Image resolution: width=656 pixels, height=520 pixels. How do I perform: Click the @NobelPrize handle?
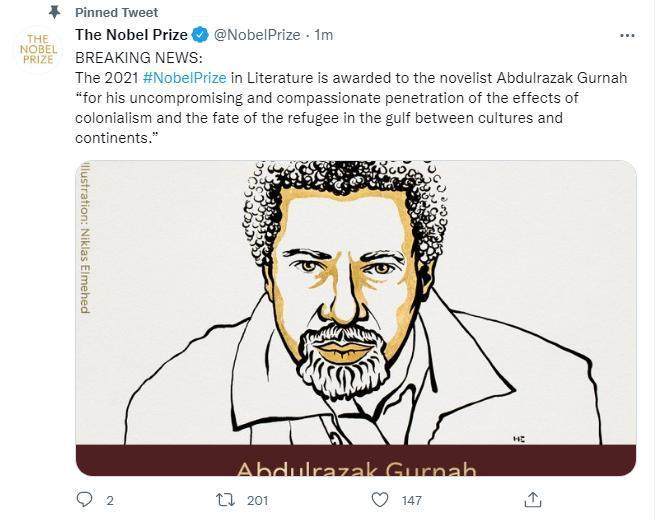coord(257,35)
